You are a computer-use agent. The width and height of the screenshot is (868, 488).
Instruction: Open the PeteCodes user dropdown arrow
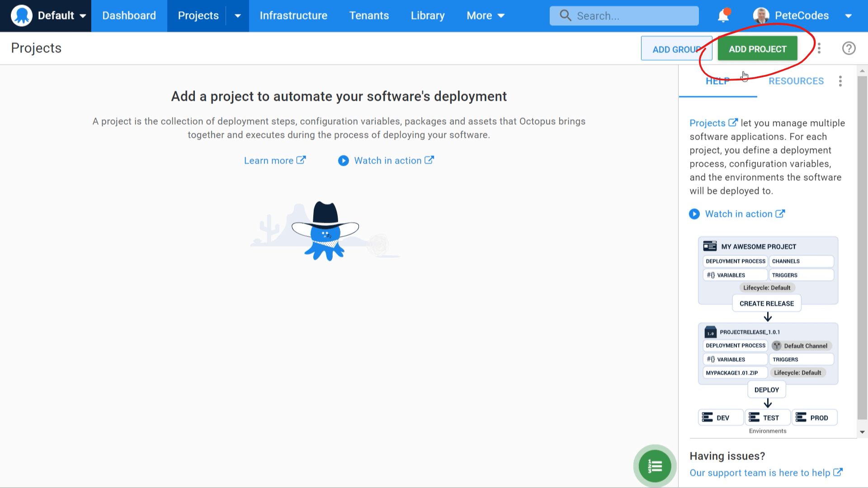tap(849, 16)
